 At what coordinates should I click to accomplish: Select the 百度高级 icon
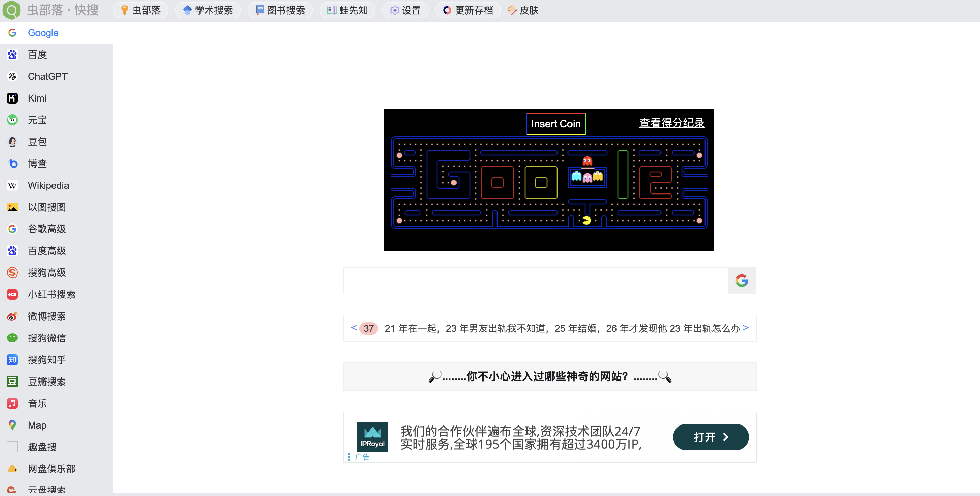point(12,251)
